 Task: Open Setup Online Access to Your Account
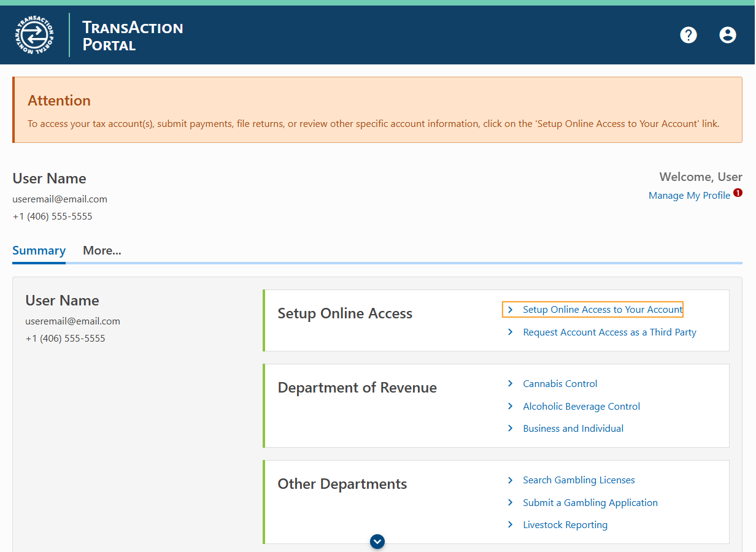click(x=602, y=310)
